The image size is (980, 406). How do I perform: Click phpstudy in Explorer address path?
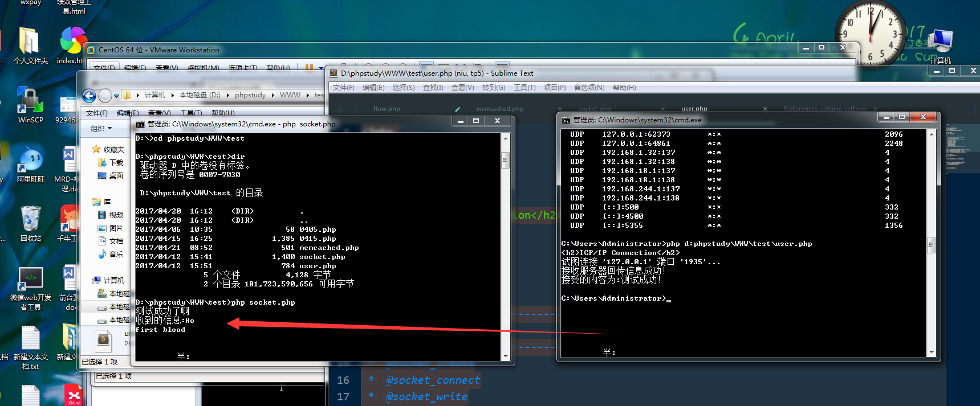tap(250, 95)
